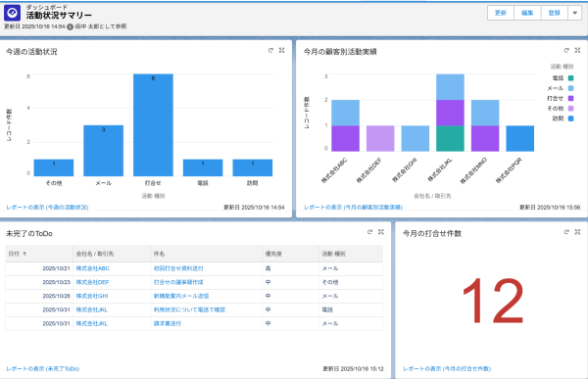The width and height of the screenshot is (588, 379).
Task: Click the メール legend color swatch
Action: tap(570, 88)
